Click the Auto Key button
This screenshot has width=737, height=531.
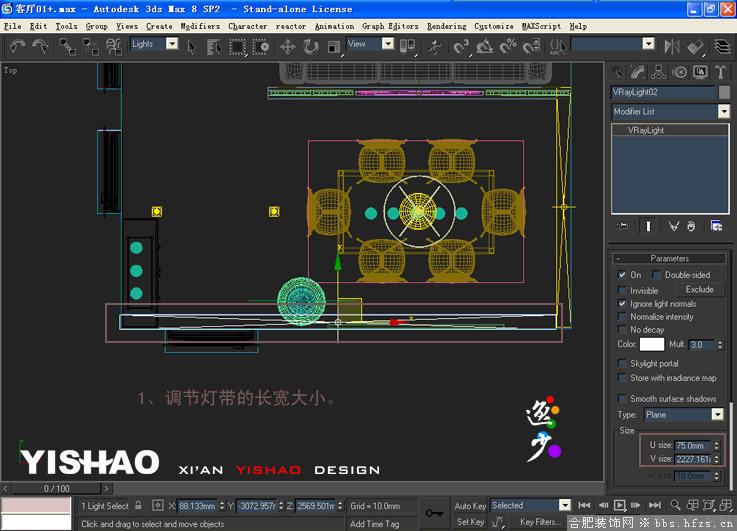point(470,506)
